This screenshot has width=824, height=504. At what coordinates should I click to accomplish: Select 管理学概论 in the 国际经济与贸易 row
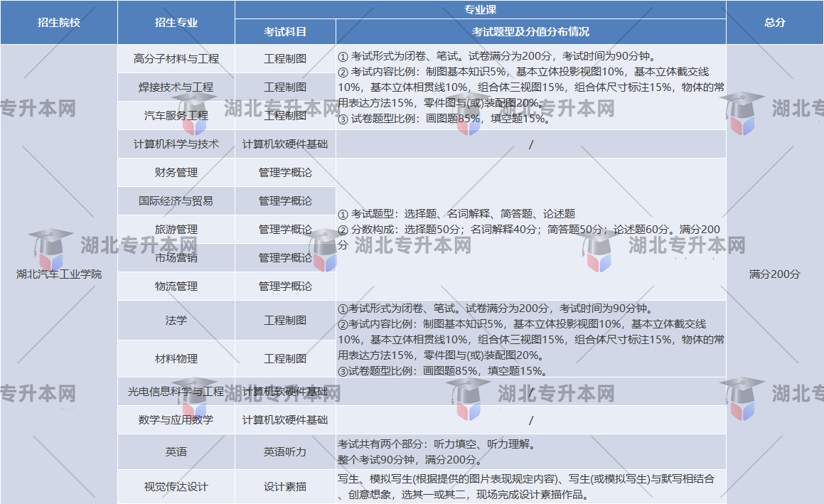coord(285,200)
